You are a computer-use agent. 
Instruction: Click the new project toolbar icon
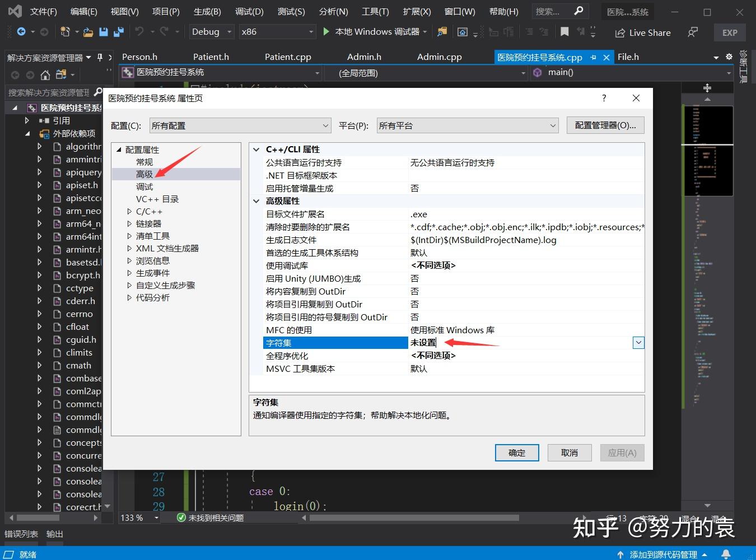point(65,32)
